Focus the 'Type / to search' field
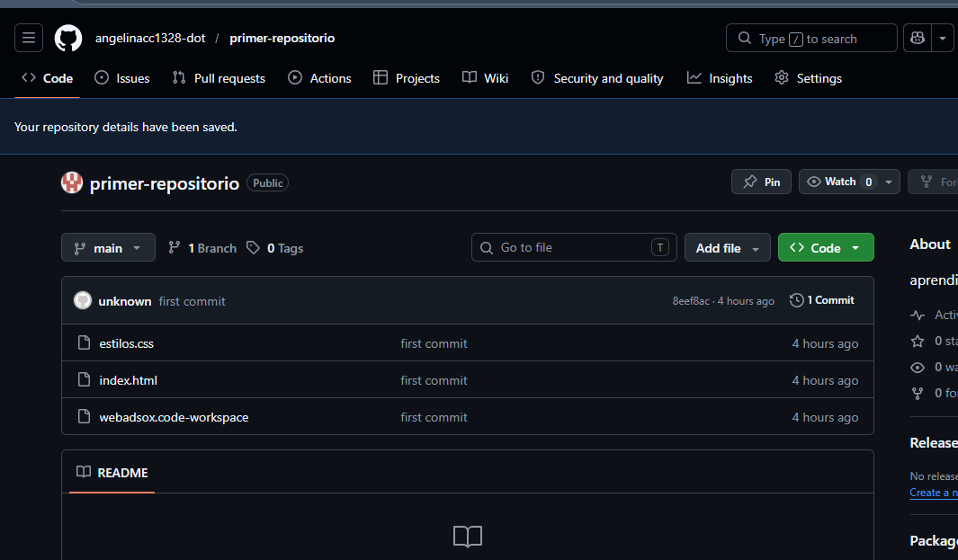958x560 pixels. click(811, 38)
